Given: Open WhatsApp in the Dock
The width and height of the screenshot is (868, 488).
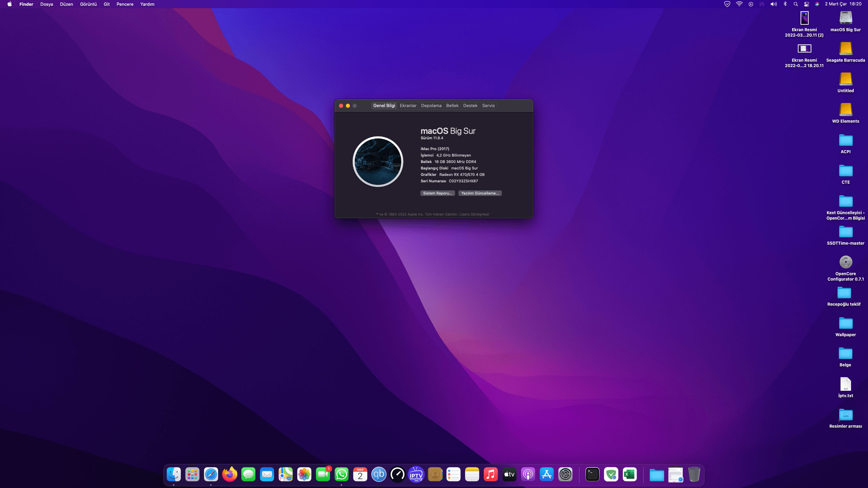Looking at the screenshot, I should tap(341, 474).
